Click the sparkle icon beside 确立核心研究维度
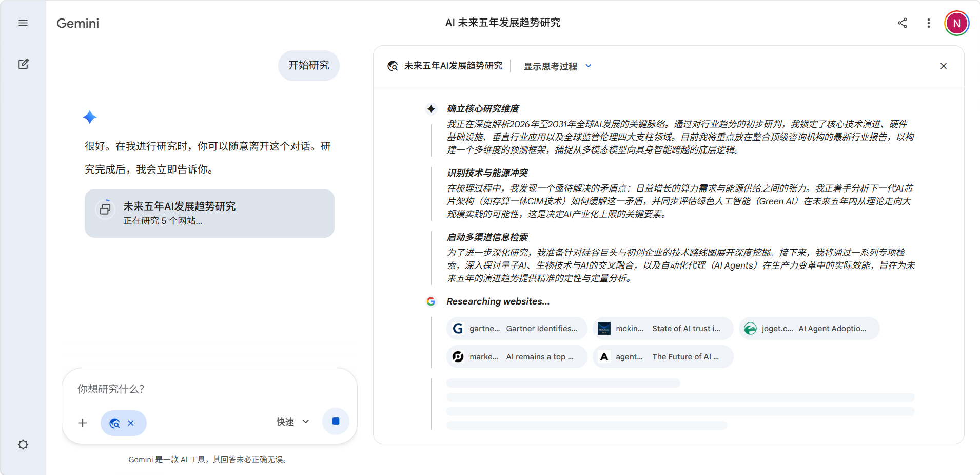 [x=431, y=109]
